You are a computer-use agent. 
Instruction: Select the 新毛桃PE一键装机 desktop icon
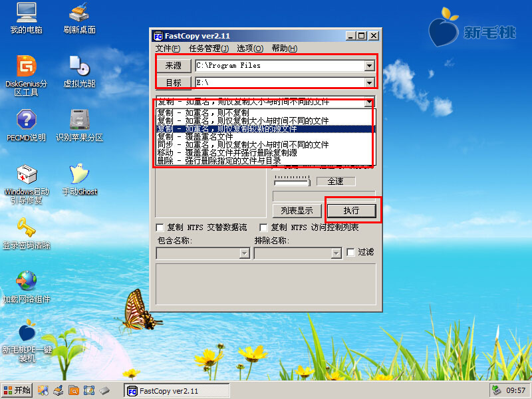coord(27,341)
